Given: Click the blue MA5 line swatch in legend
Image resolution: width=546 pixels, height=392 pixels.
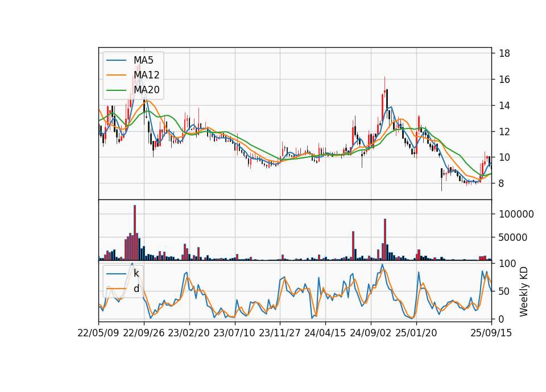Looking at the screenshot, I should click(116, 60).
